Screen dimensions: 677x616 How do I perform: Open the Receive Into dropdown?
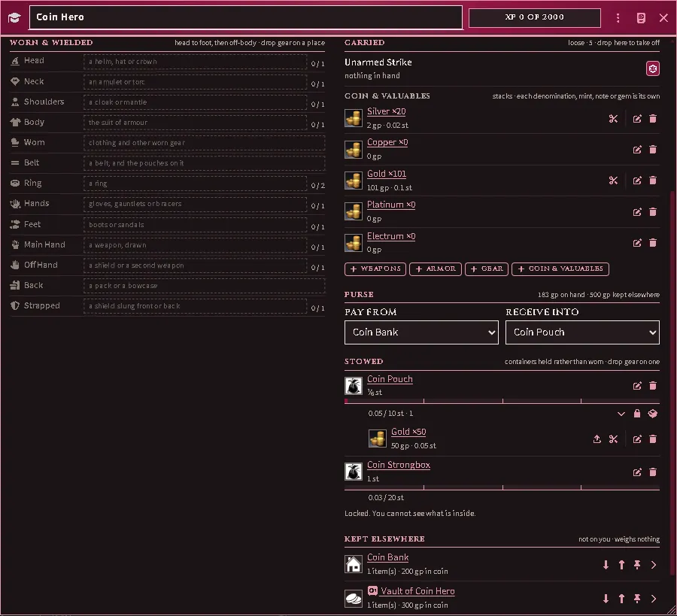pyautogui.click(x=582, y=332)
